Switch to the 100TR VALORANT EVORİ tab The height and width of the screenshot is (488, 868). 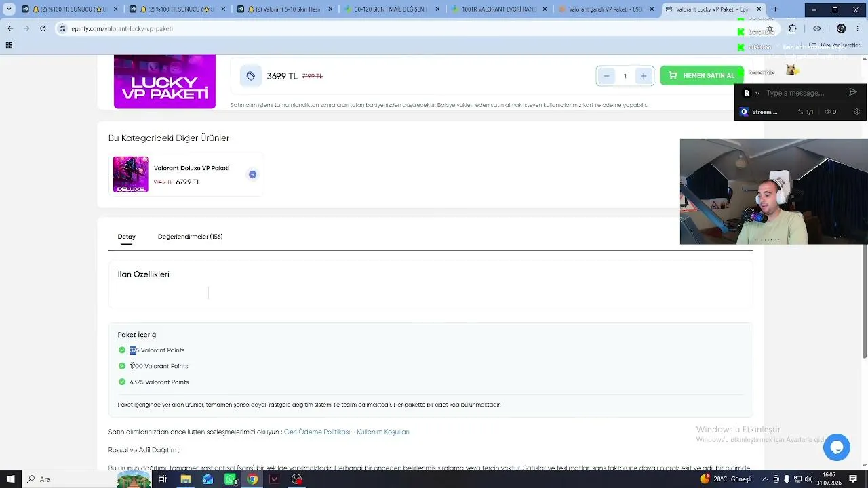[498, 9]
